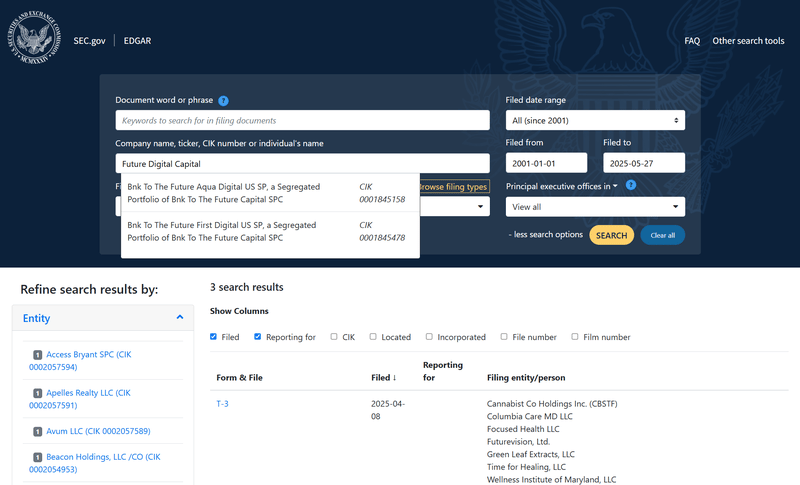
Task: Click Futurevision, Ltd. text
Action: coord(518,442)
